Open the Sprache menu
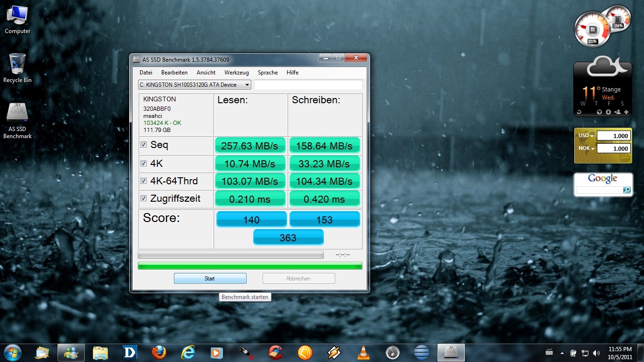The image size is (644, 362). [x=268, y=73]
